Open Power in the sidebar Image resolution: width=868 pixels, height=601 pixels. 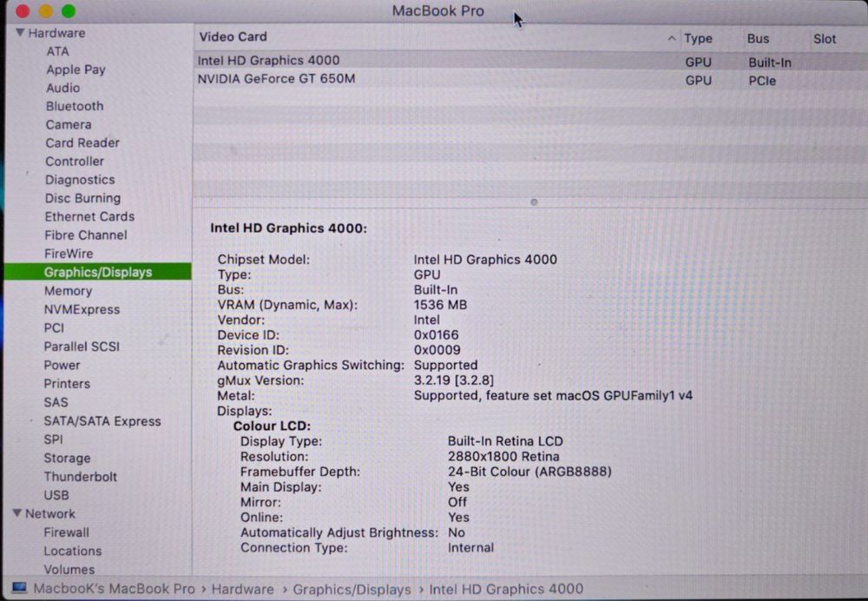click(x=62, y=366)
